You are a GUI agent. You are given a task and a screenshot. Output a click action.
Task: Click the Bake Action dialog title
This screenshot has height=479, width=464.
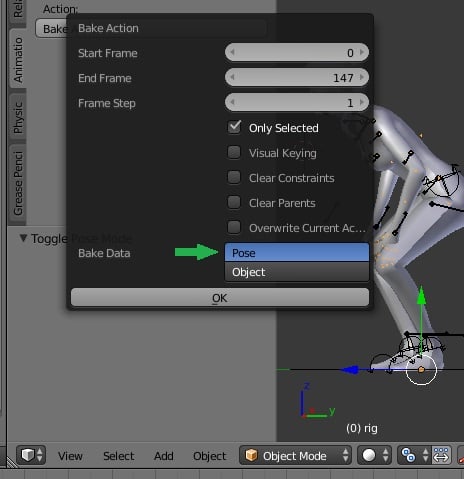point(108,28)
